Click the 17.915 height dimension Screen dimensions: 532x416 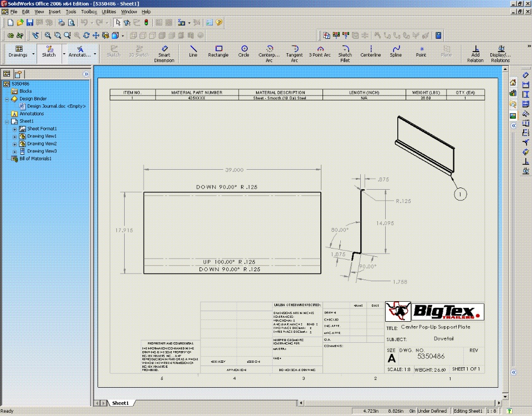pos(124,230)
